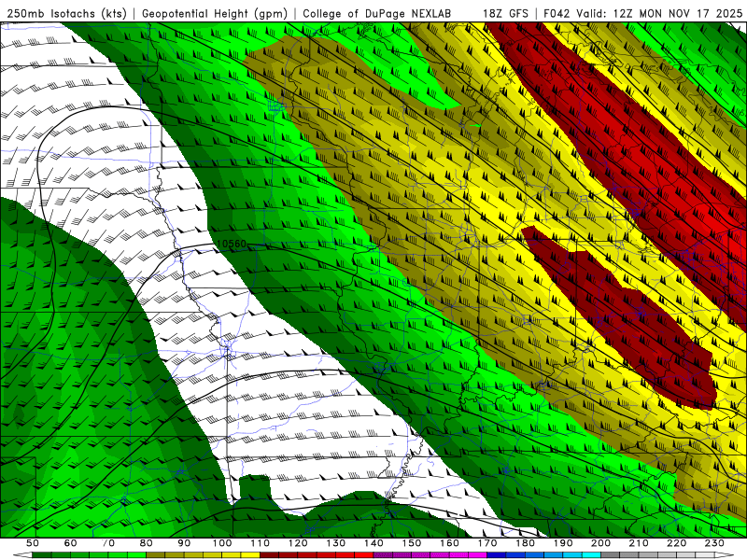Click the '220' value on the color scale

click(x=676, y=543)
